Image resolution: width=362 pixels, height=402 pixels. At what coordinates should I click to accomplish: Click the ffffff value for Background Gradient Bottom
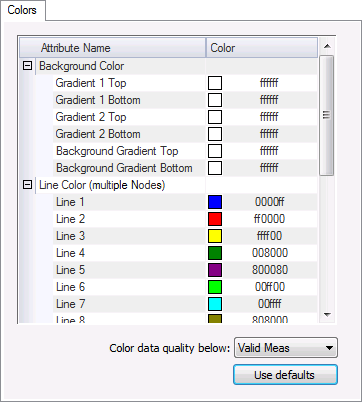point(269,168)
